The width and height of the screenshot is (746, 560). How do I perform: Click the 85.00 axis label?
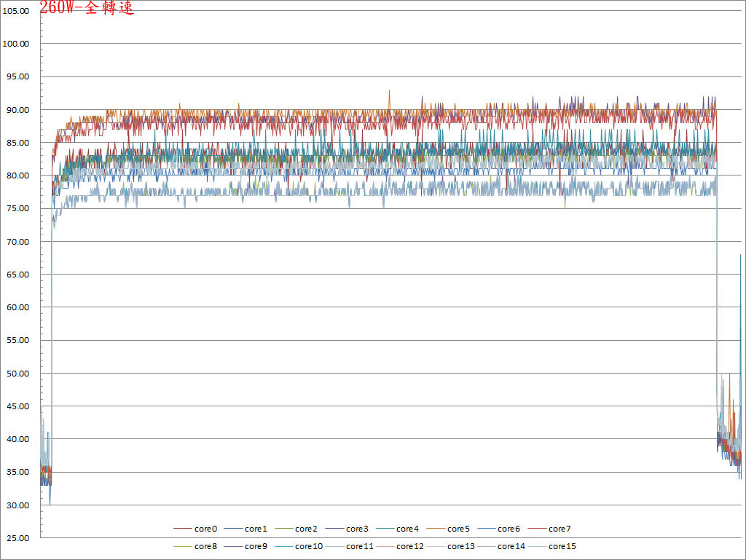tap(17, 143)
